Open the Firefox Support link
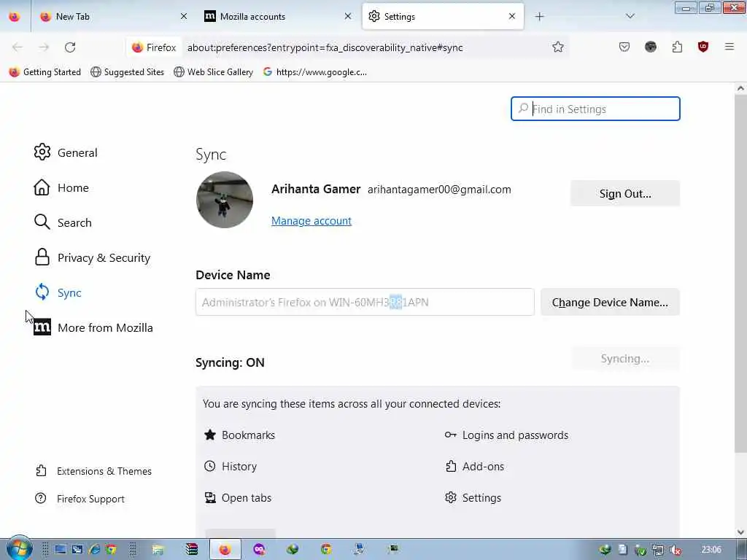The image size is (747, 560). coord(80,499)
